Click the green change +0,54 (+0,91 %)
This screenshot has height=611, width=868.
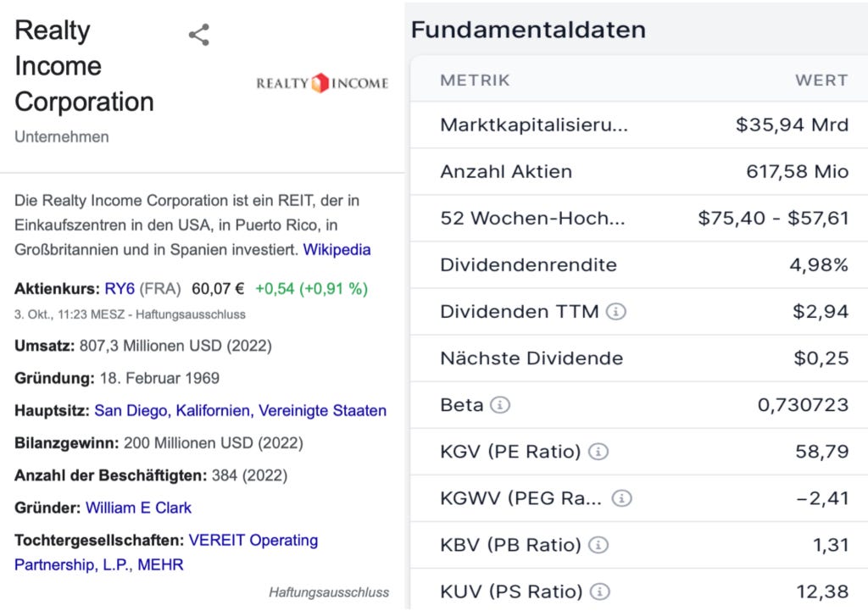(x=311, y=289)
